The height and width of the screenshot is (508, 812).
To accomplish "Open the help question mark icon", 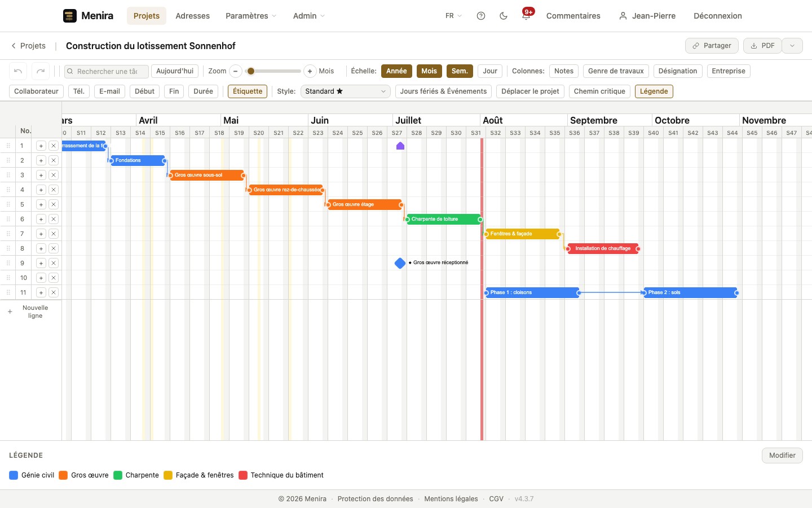I will click(481, 16).
